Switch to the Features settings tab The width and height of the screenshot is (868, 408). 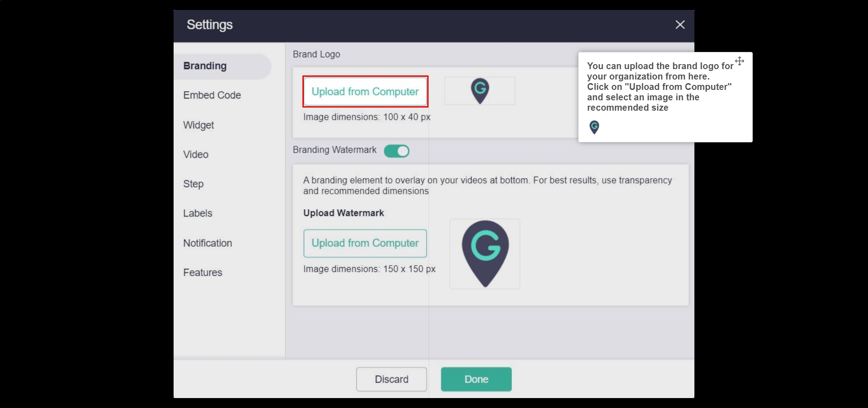pyautogui.click(x=203, y=272)
